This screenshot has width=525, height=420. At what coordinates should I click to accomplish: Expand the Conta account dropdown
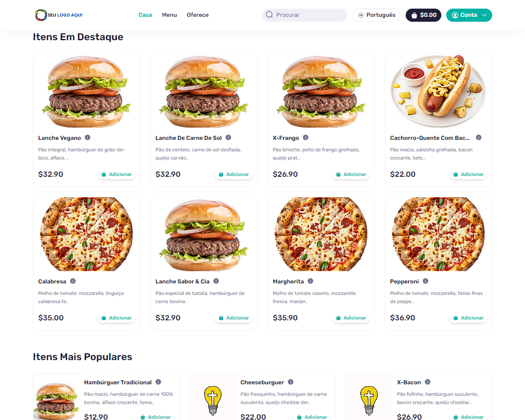[469, 15]
